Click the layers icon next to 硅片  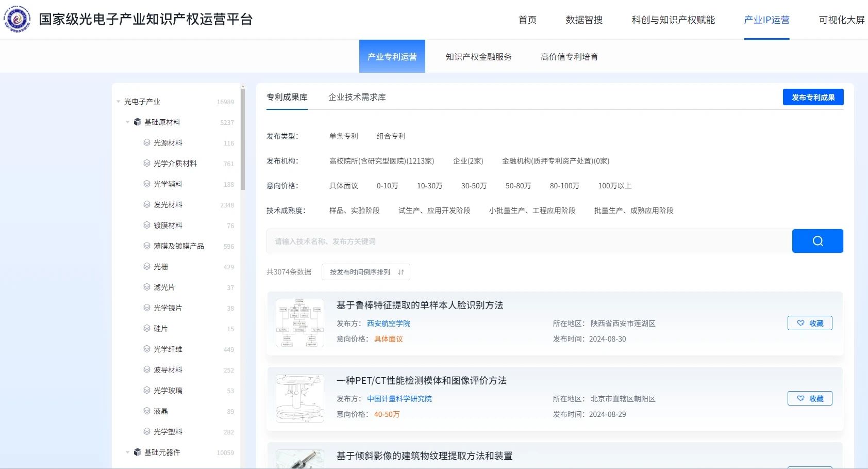[x=147, y=329]
